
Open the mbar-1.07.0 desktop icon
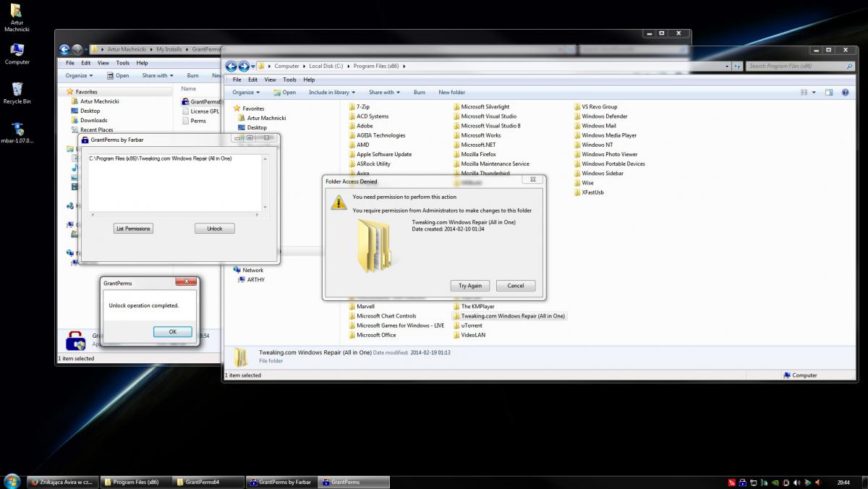[x=17, y=132]
